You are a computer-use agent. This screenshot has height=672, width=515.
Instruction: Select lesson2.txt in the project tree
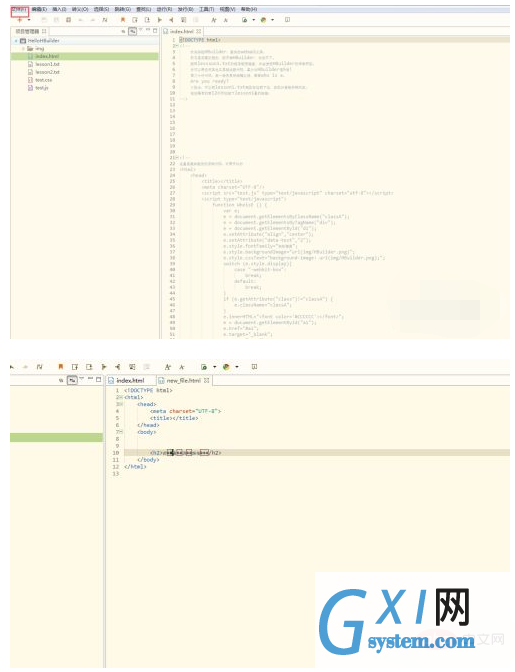click(48, 72)
